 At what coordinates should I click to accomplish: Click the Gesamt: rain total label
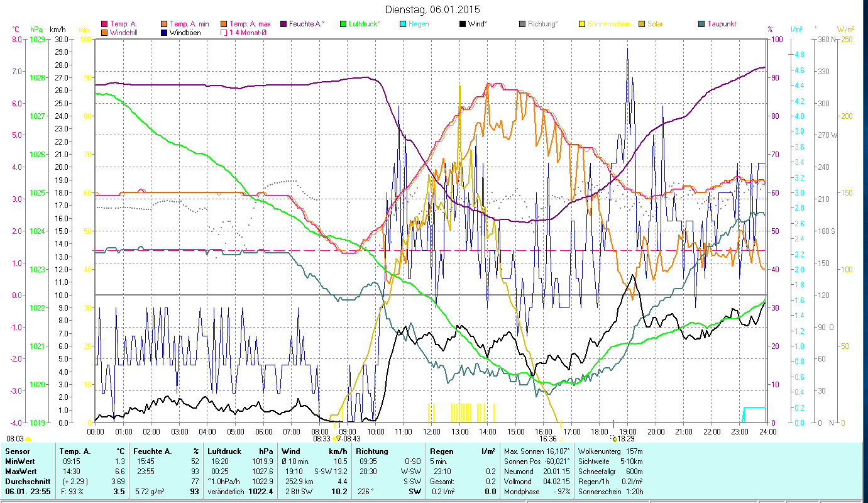tap(442, 482)
